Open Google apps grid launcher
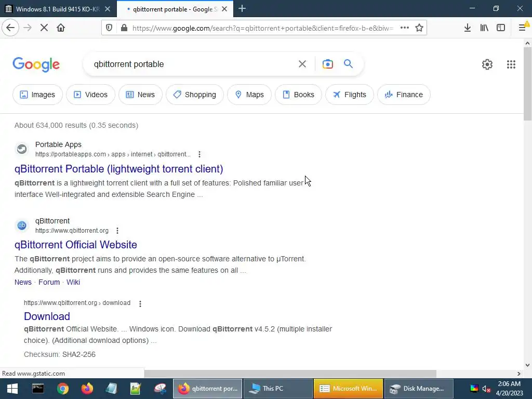Viewport: 532px width, 399px height. click(511, 64)
